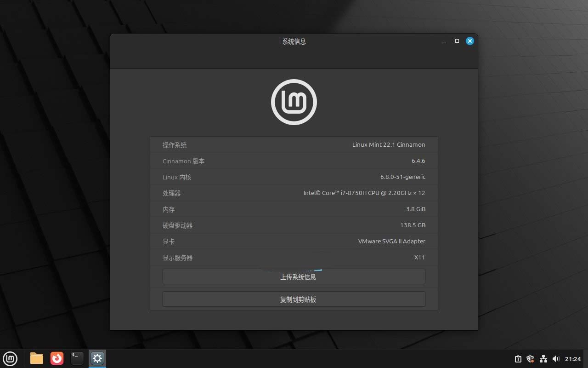Click the wired network tray icon

coord(543,359)
